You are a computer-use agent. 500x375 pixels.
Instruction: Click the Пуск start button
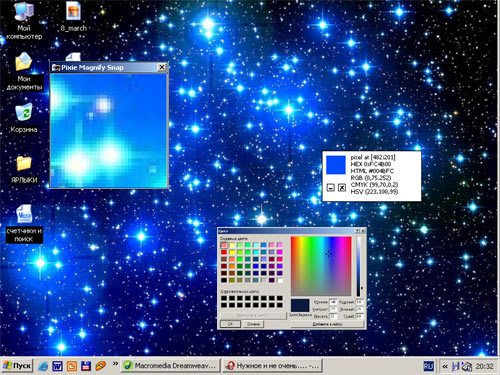pyautogui.click(x=17, y=366)
